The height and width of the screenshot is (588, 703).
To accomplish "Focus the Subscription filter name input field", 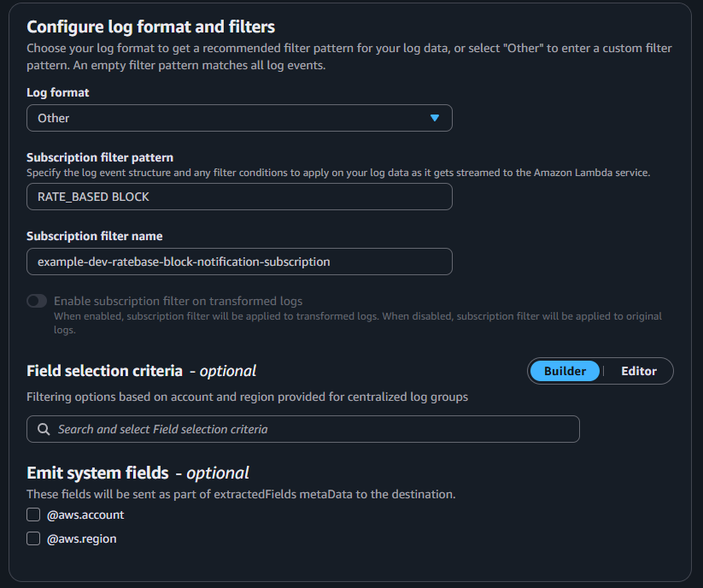I will [x=239, y=262].
